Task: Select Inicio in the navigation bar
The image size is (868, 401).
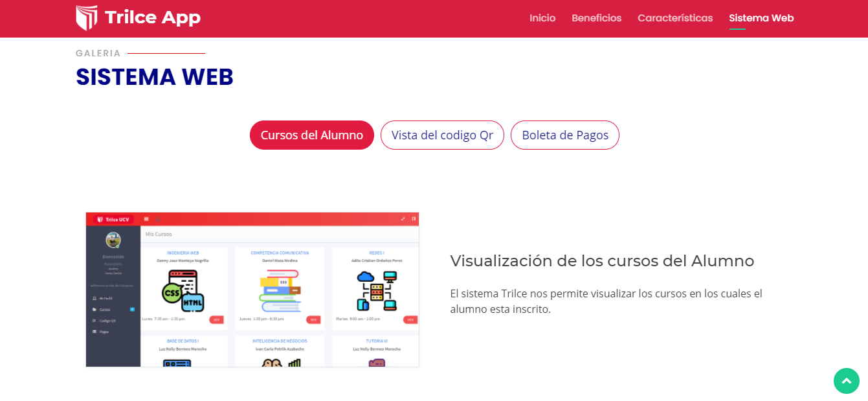Action: tap(542, 18)
